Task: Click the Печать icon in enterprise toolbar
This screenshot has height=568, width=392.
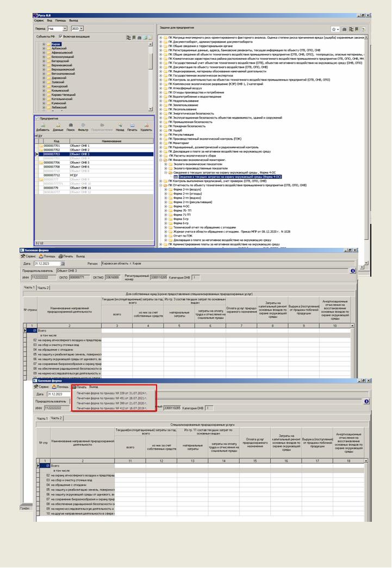Action: [132, 126]
